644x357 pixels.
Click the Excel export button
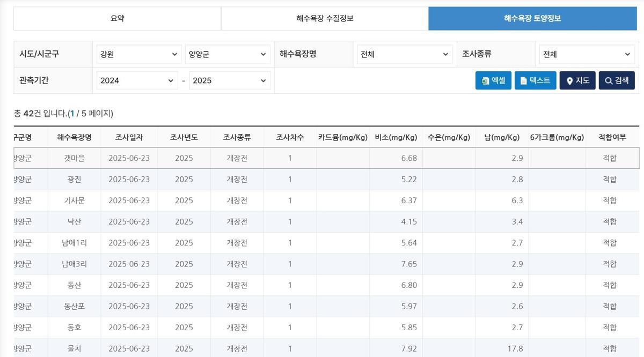coord(493,80)
